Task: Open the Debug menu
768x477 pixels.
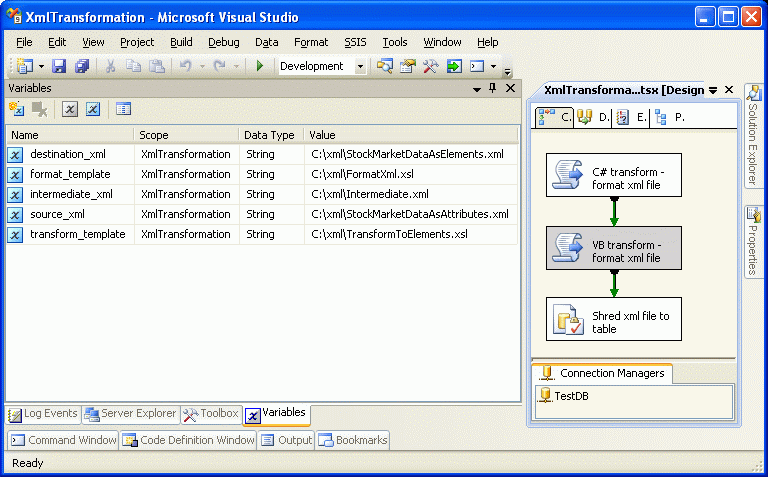Action: click(x=224, y=43)
